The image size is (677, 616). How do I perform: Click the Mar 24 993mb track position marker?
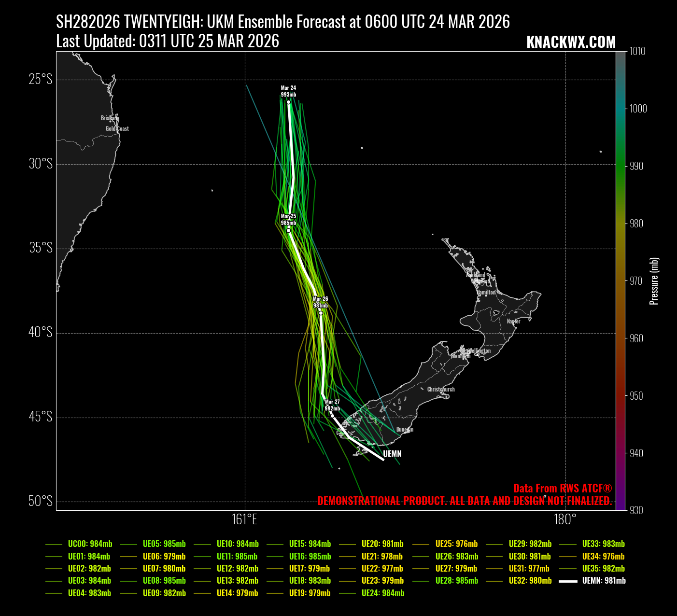coord(288,102)
